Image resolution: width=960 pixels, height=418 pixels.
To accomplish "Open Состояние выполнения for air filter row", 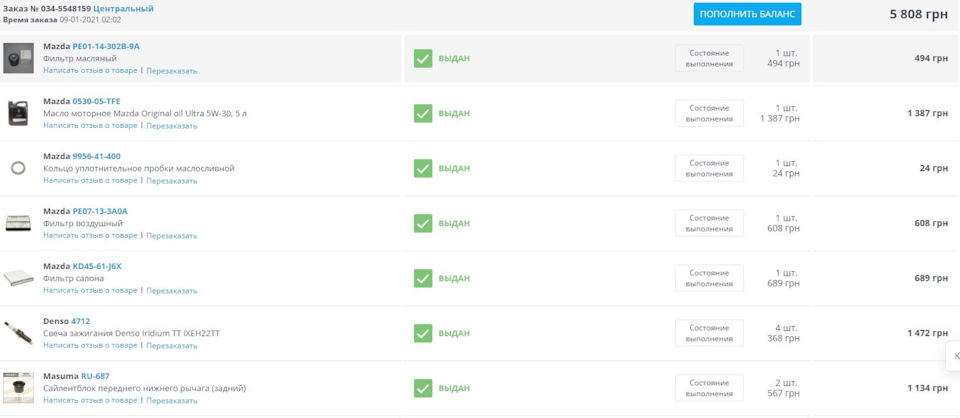I will (709, 223).
